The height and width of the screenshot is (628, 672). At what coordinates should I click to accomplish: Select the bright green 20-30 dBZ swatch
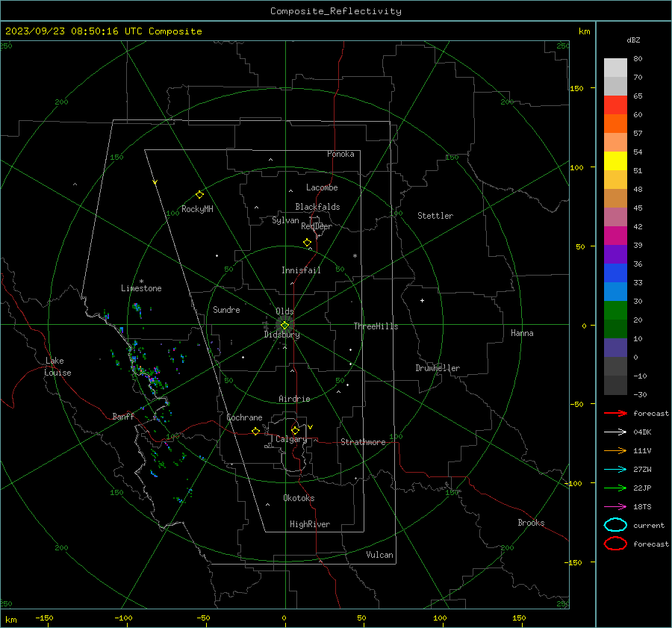(x=615, y=311)
